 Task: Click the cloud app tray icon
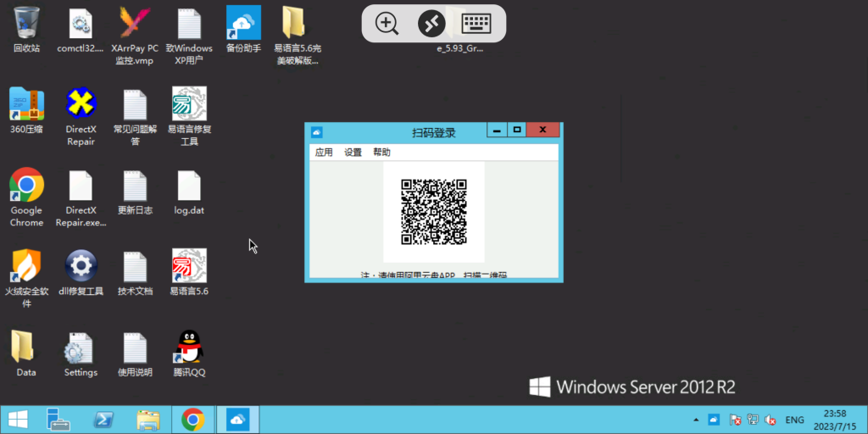click(714, 420)
